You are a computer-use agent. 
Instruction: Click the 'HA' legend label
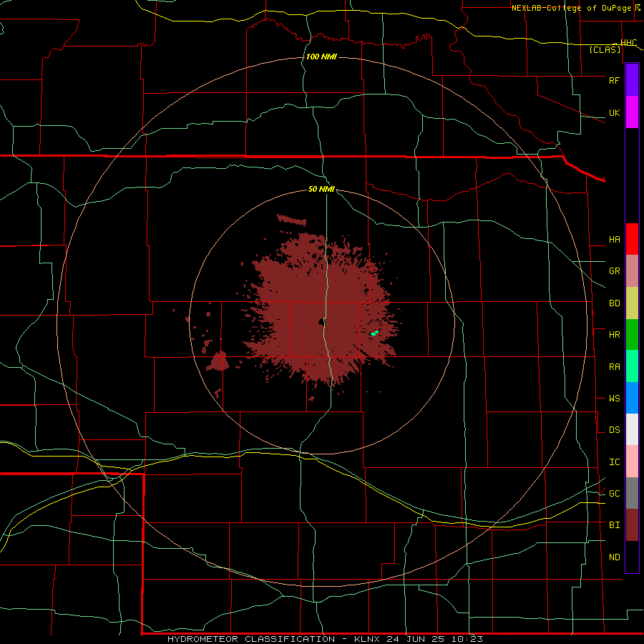click(614, 239)
